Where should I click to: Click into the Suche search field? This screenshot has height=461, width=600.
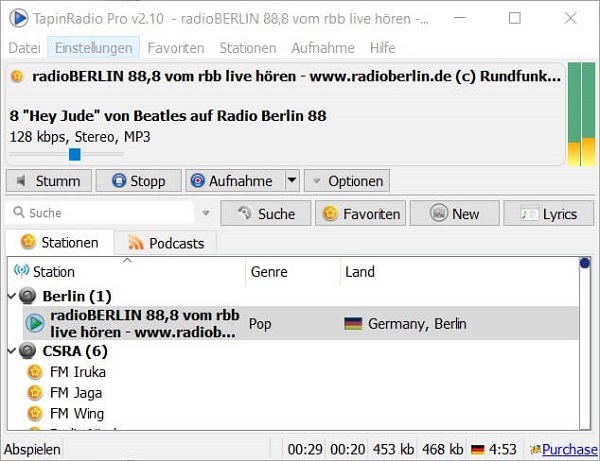(100, 213)
